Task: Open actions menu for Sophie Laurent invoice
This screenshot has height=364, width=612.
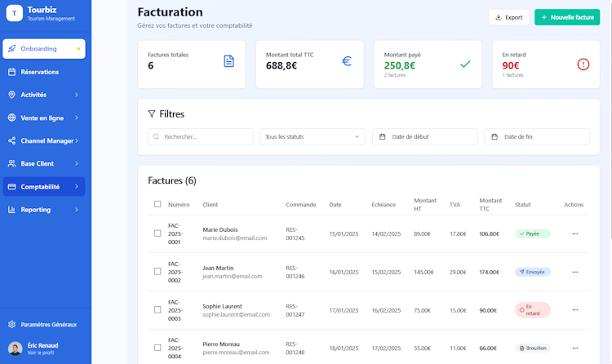Action: [x=574, y=310]
